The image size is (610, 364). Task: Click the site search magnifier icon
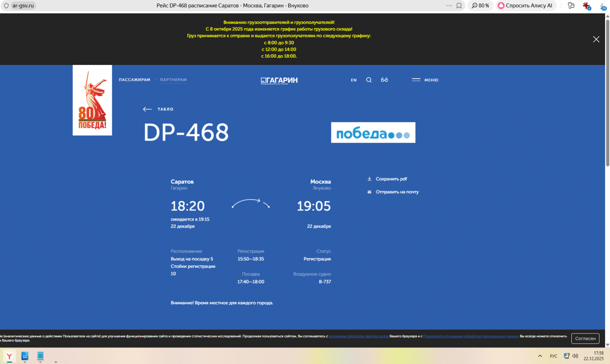point(369,80)
